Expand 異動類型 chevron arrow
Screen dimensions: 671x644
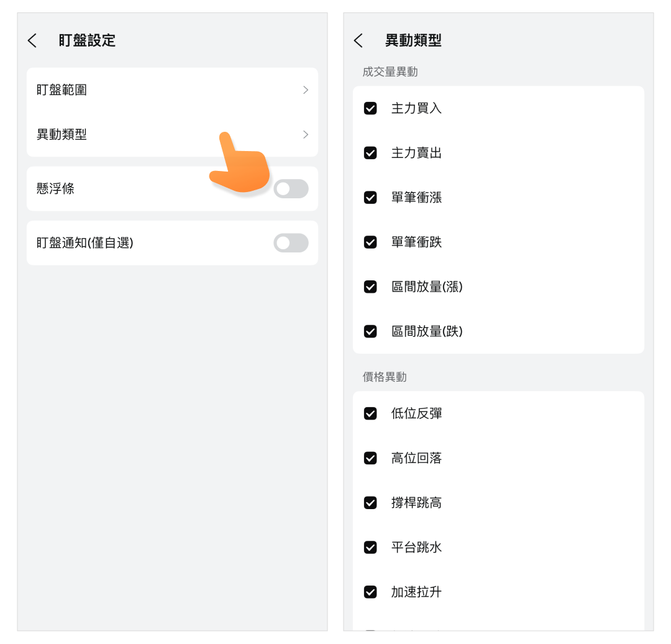click(x=305, y=134)
